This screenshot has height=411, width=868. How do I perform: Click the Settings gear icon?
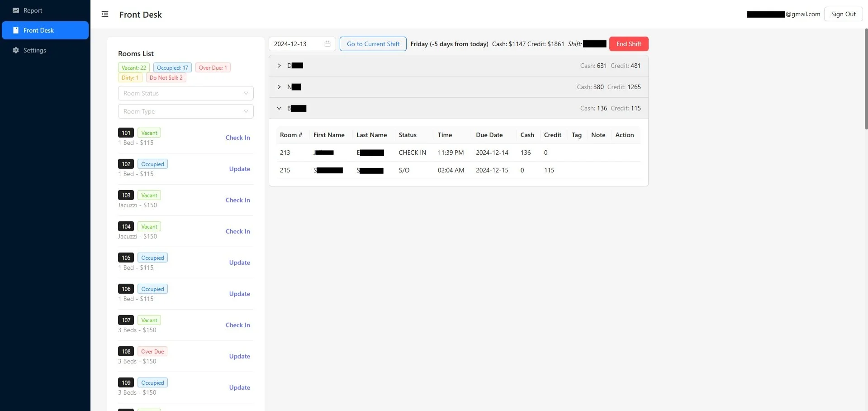point(16,50)
